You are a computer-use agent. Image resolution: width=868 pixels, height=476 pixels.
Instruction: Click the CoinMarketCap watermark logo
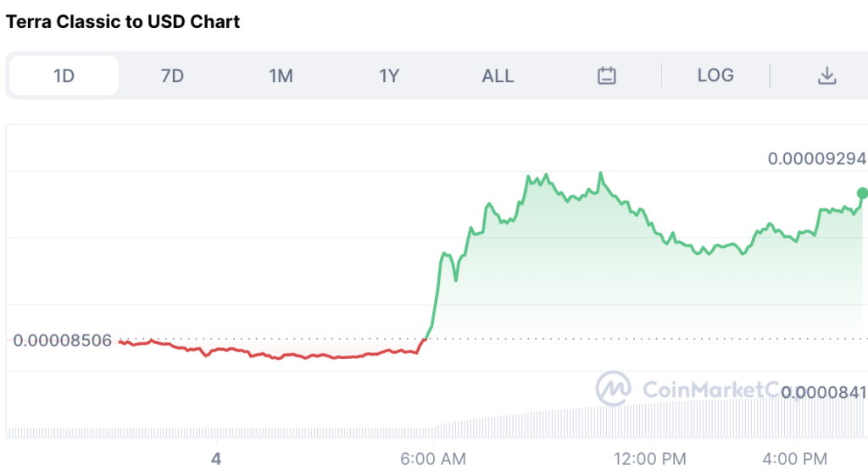613,388
